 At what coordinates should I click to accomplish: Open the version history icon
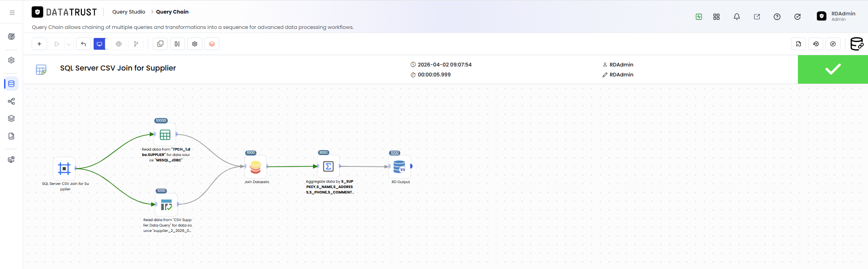pyautogui.click(x=816, y=44)
